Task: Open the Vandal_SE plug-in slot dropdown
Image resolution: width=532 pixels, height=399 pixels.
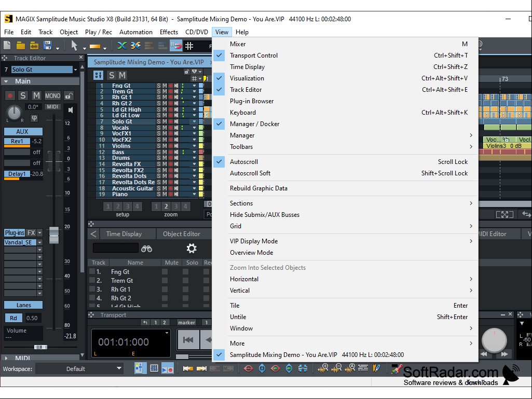Action: (39, 242)
